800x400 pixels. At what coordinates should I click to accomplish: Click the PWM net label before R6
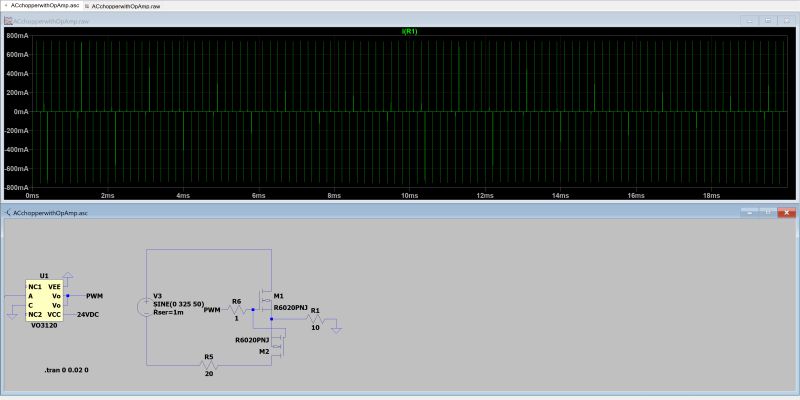coord(212,310)
